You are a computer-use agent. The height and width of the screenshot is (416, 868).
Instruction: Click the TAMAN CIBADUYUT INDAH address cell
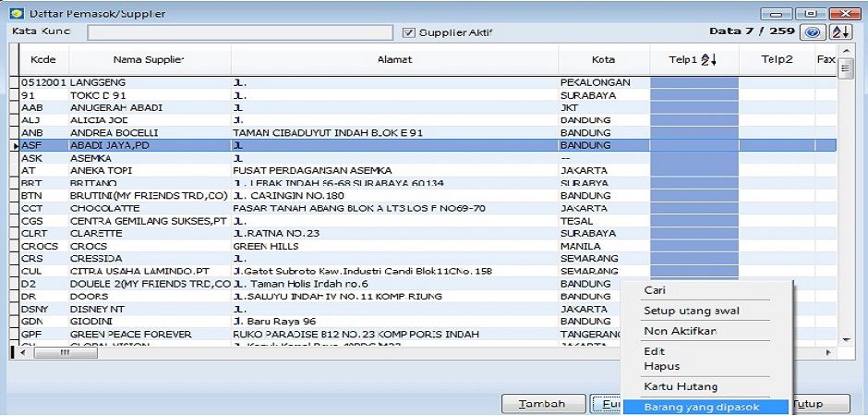click(x=394, y=133)
